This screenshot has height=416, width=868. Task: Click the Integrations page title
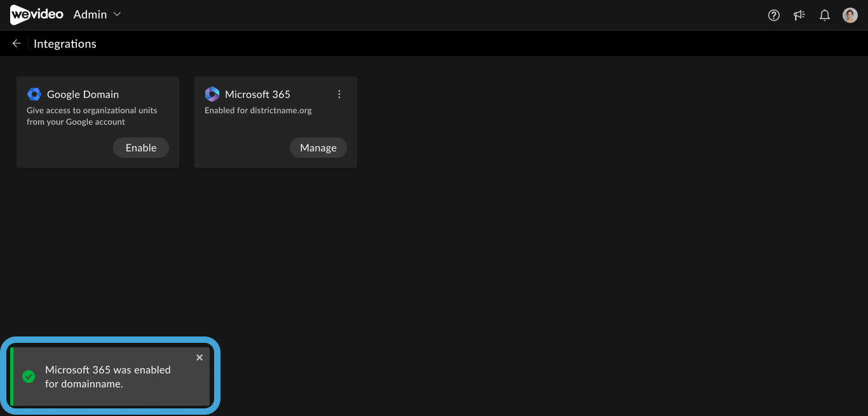[65, 44]
